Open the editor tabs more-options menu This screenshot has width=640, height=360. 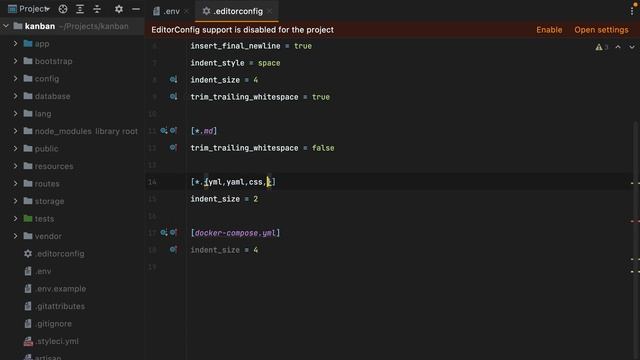[x=632, y=11]
